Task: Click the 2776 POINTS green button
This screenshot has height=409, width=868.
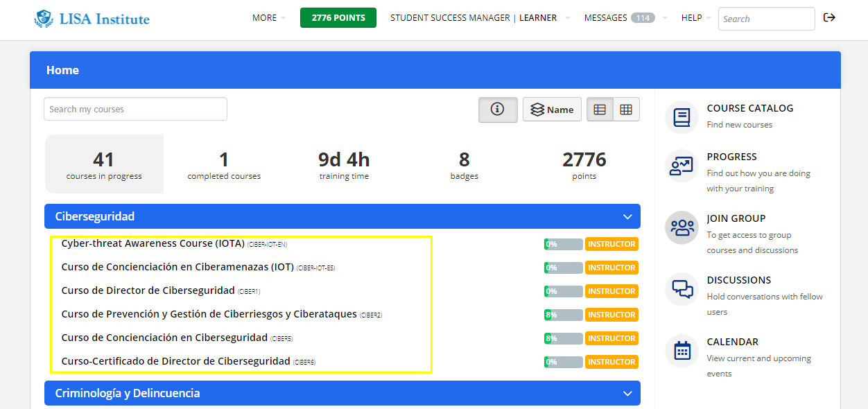Action: click(x=338, y=18)
